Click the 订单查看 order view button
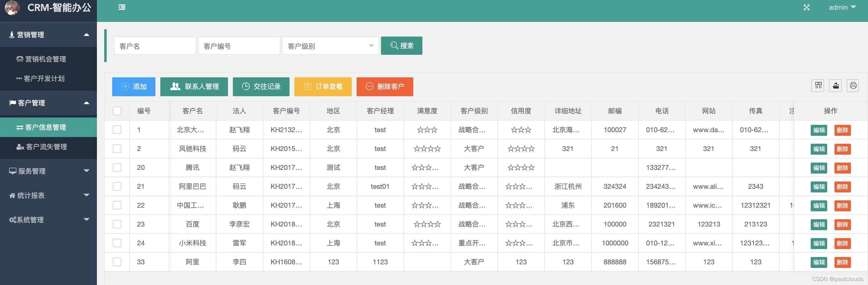Viewport: 868px width, 285px height. [x=323, y=86]
